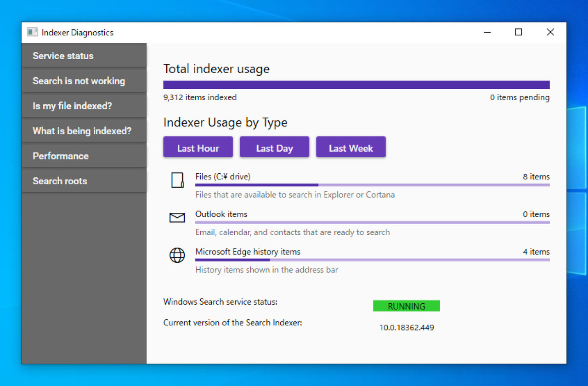Click the Microsoft Edge history globe icon

(x=177, y=255)
